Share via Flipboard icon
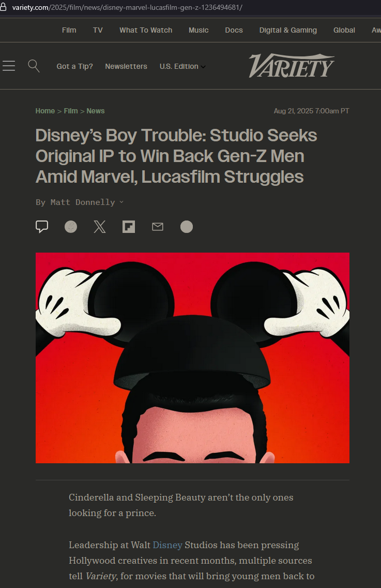Viewport: 381px width, 588px height. pyautogui.click(x=129, y=227)
